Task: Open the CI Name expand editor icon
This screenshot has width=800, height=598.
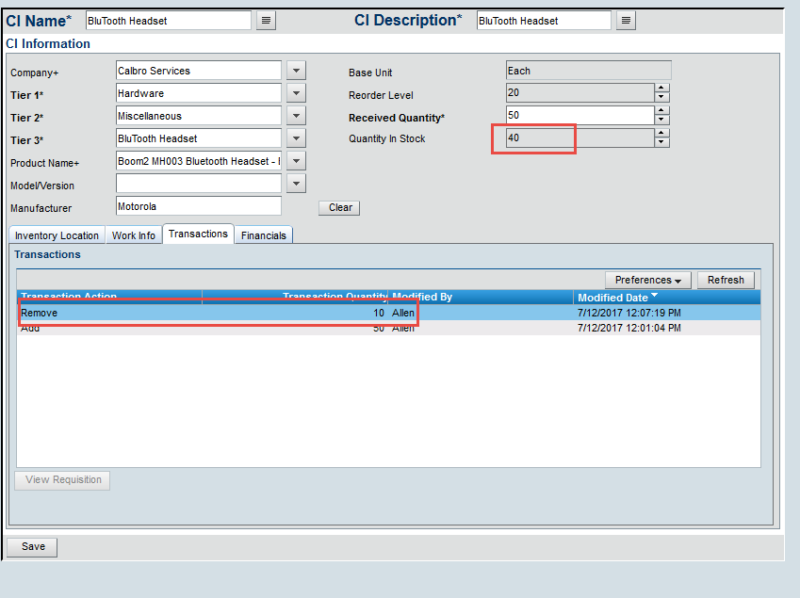Action: pyautogui.click(x=266, y=21)
